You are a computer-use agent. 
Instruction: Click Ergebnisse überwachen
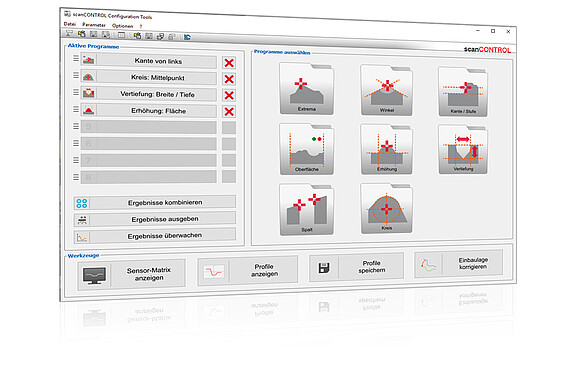[155, 236]
